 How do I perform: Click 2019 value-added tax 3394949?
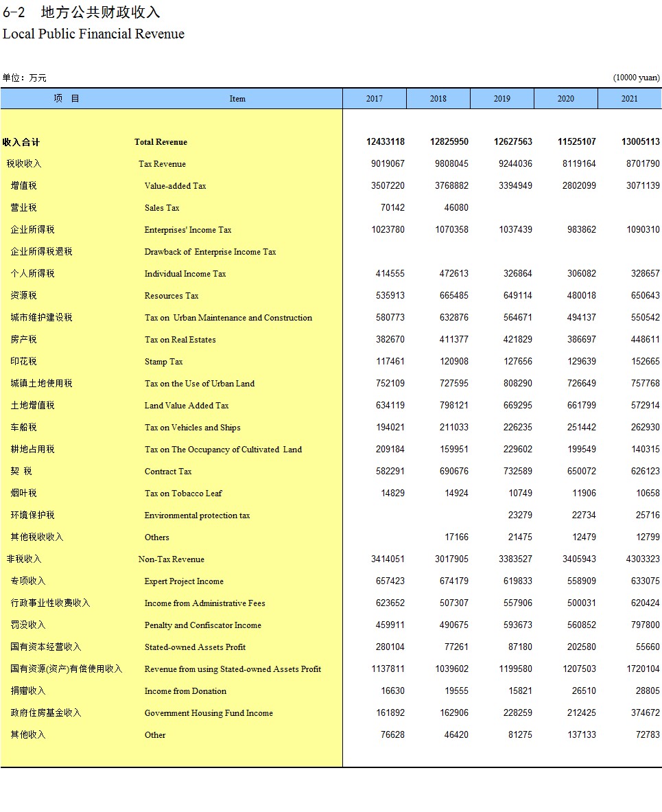pyautogui.click(x=515, y=185)
